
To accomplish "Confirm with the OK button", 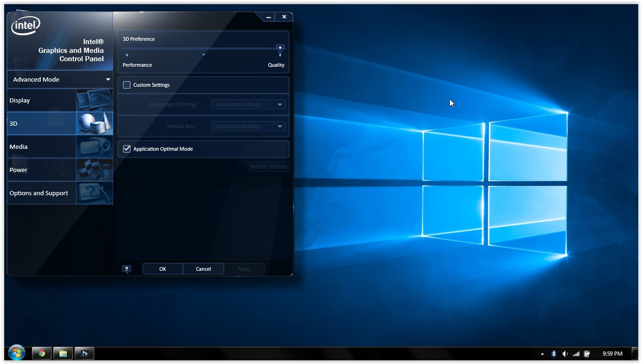I will pos(162,269).
